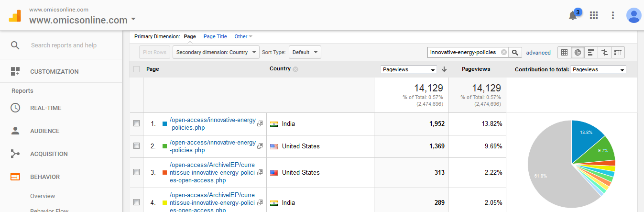Check the row 1 India checkbox

[137, 123]
